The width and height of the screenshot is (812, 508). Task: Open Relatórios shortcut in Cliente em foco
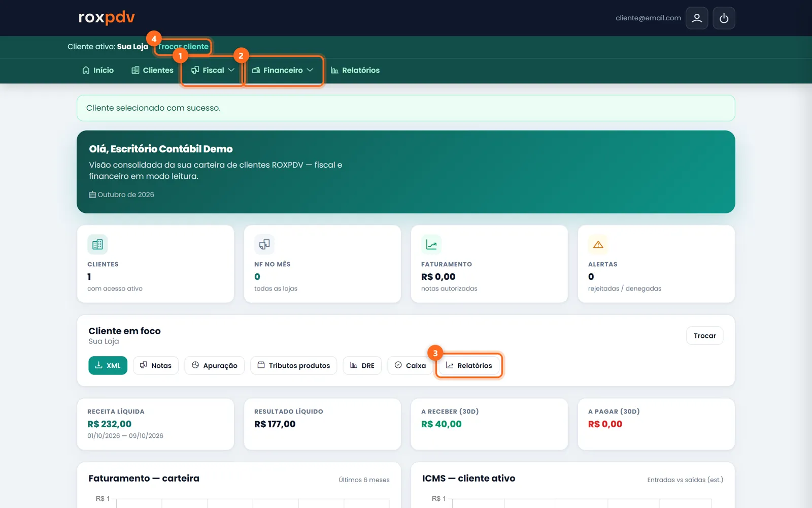pyautogui.click(x=469, y=365)
